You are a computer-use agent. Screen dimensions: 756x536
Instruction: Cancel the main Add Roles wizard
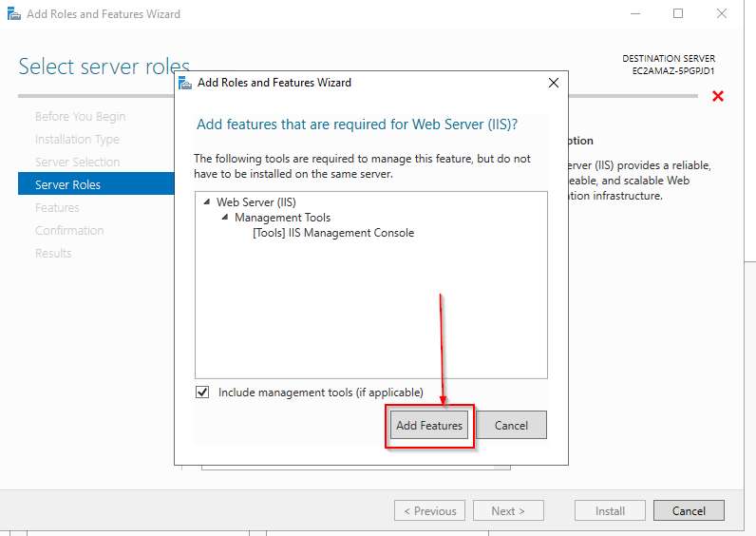689,510
